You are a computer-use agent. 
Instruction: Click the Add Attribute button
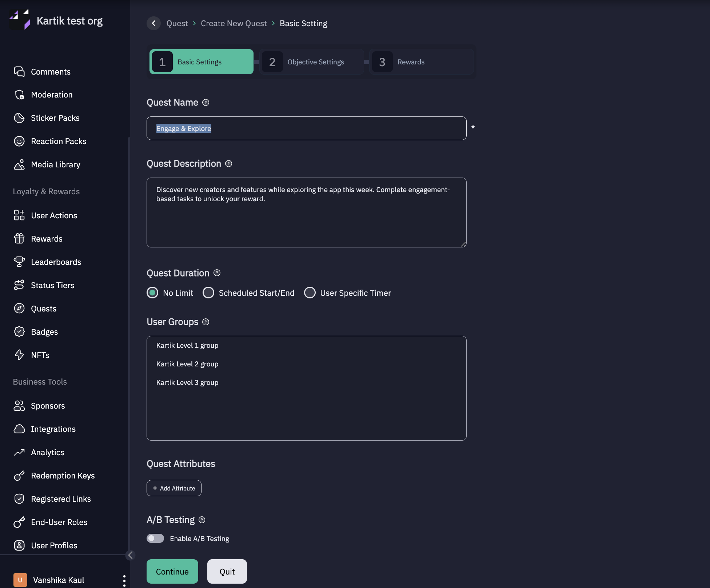[x=174, y=488]
